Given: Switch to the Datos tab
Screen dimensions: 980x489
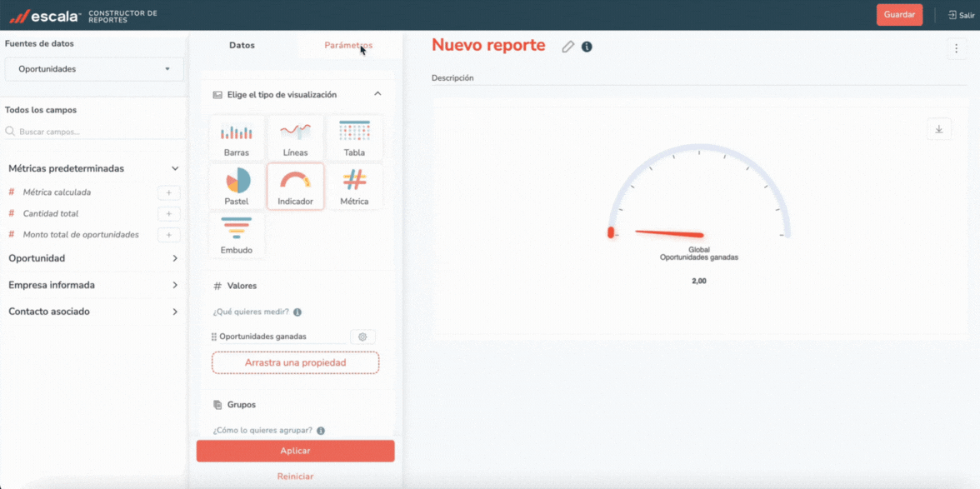Looking at the screenshot, I should 242,45.
